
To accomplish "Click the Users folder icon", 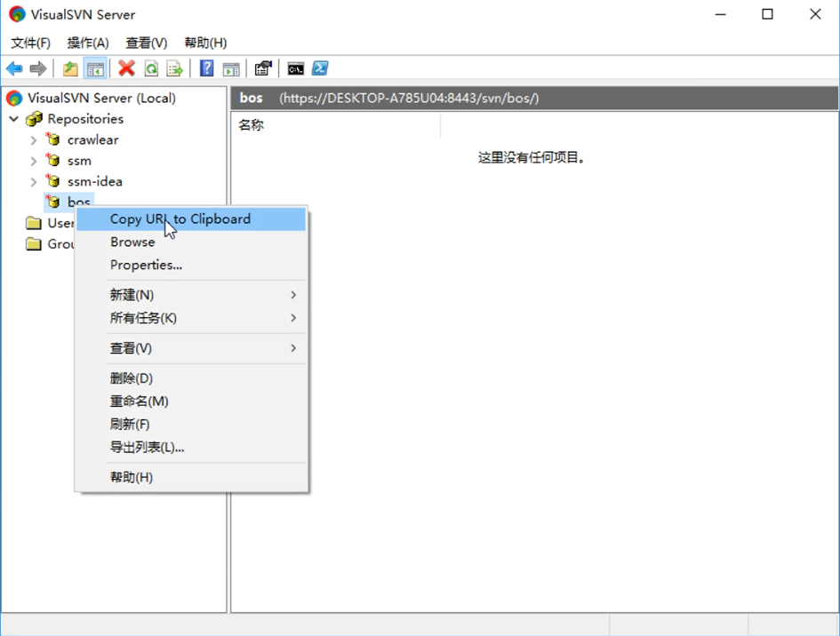I will pos(34,223).
